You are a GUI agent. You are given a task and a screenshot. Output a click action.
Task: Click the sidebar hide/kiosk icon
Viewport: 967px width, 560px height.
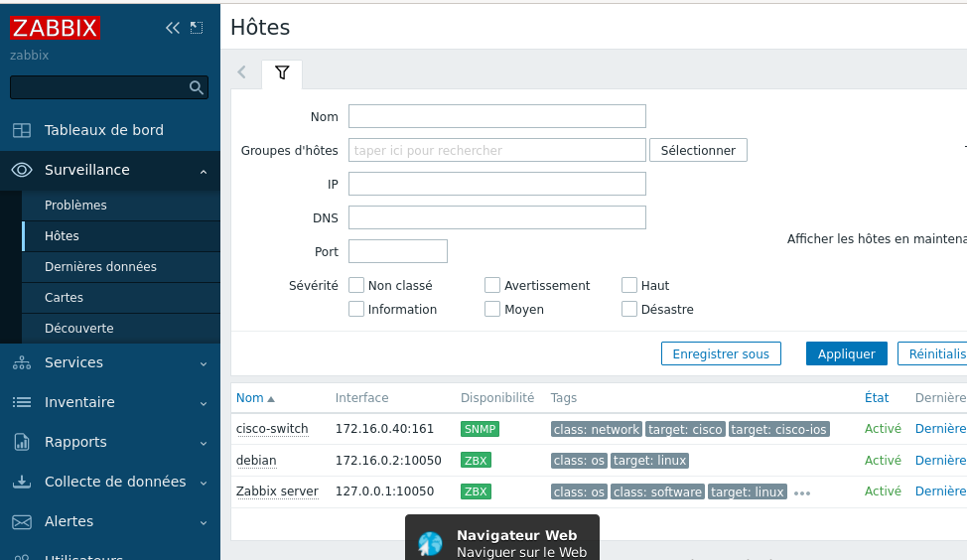coord(197,28)
